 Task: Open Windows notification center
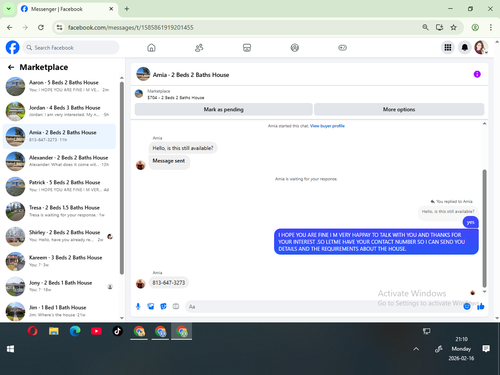pos(486,349)
